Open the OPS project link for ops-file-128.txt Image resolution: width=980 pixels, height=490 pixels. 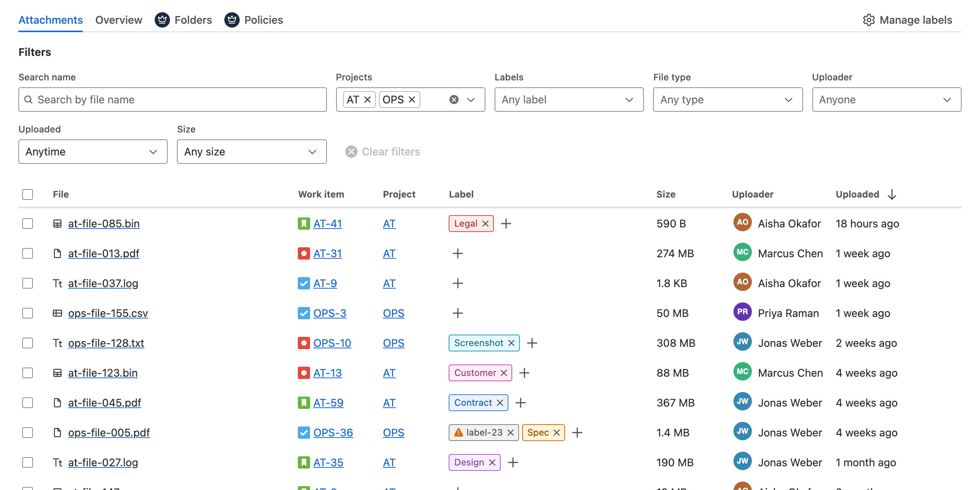click(394, 343)
